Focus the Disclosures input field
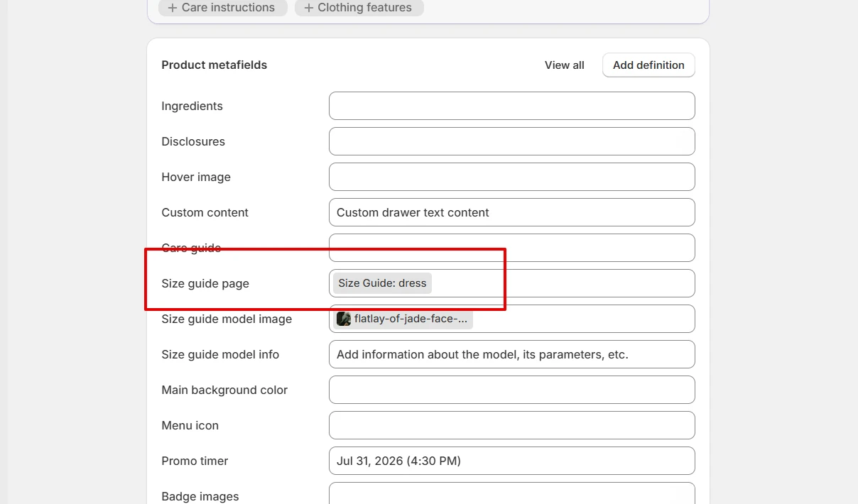Viewport: 858px width, 504px height. 511,141
